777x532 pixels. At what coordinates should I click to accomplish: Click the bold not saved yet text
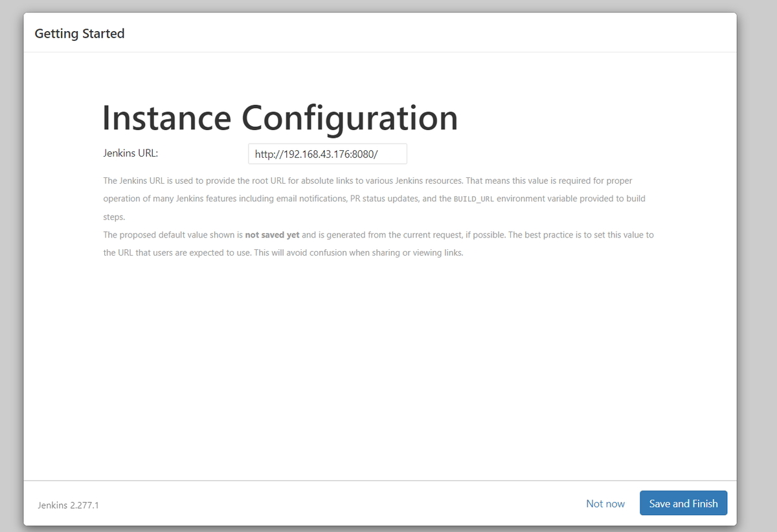tap(273, 234)
